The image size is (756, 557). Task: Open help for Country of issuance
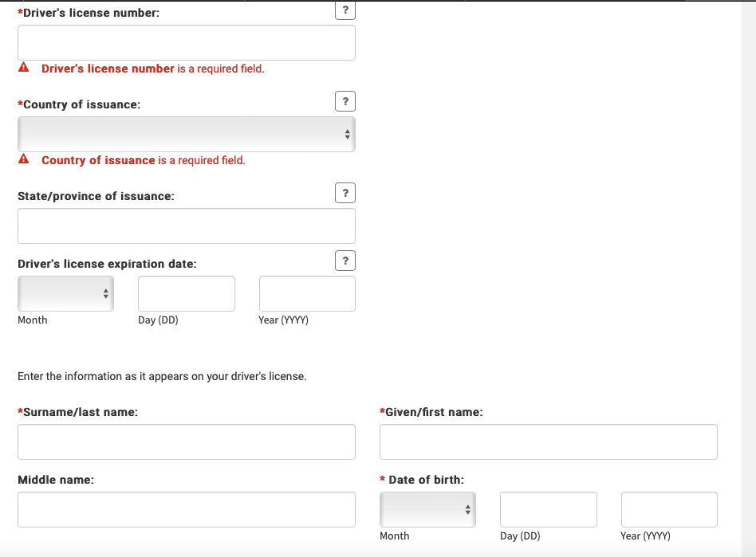(x=345, y=101)
